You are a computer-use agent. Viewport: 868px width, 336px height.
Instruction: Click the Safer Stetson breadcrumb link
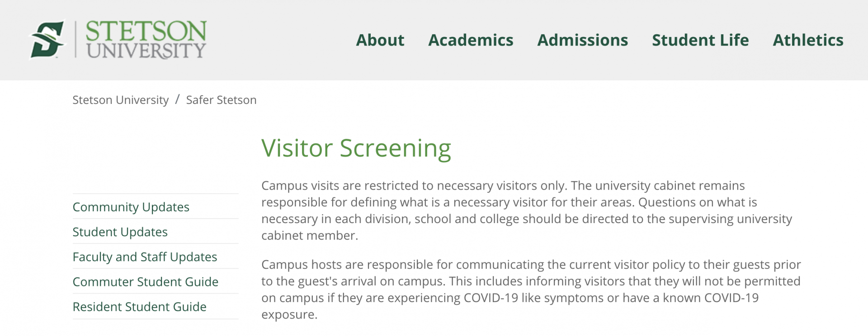[x=221, y=100]
